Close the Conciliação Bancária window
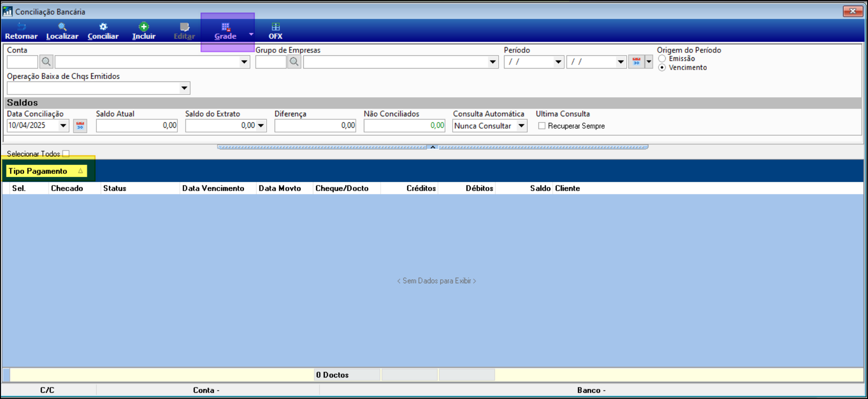Viewport: 868px width, 399px height. coord(853,11)
